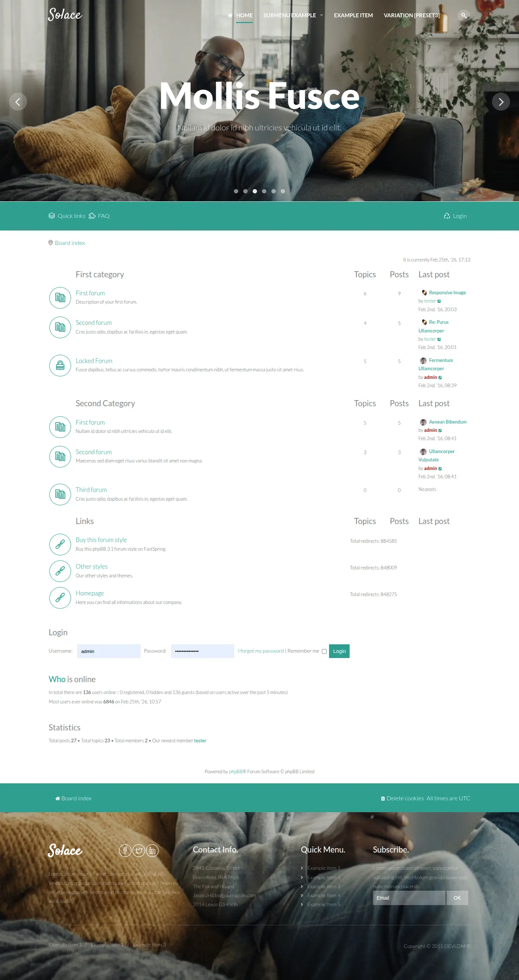Click the Buy this forum style link icon

point(60,545)
